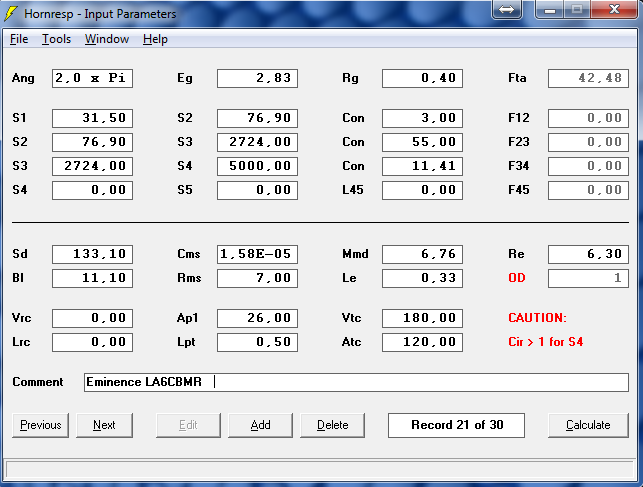Click the Con field with 3,00
Screen dimensions: 643x487
coord(422,118)
